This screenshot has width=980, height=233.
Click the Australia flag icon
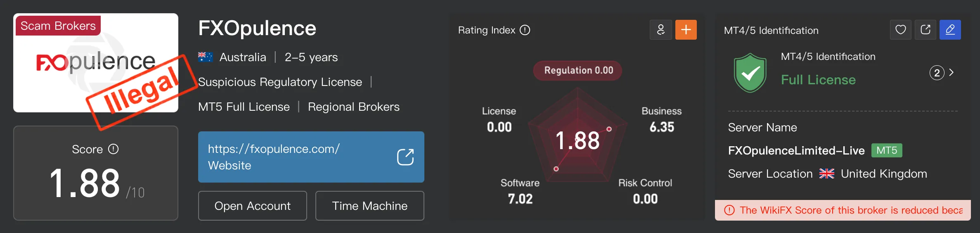tap(205, 57)
